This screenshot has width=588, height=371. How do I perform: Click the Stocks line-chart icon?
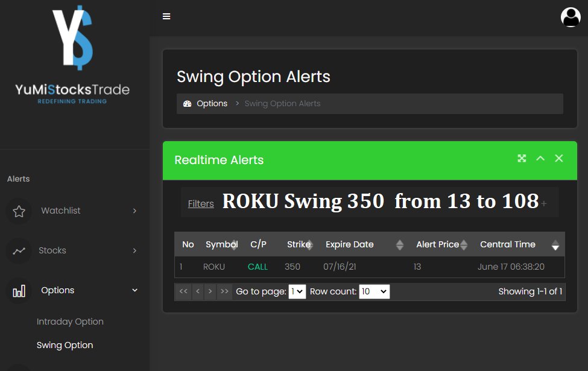pyautogui.click(x=19, y=251)
